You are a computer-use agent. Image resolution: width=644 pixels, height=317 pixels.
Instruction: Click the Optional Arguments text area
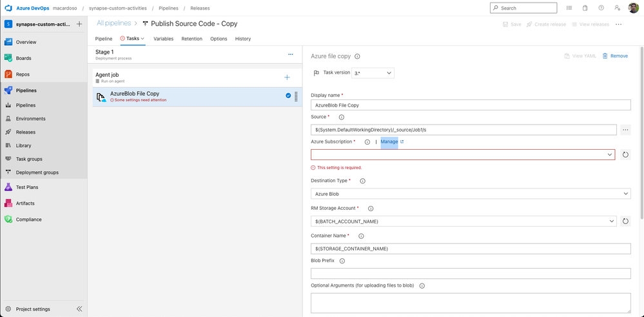point(471,303)
